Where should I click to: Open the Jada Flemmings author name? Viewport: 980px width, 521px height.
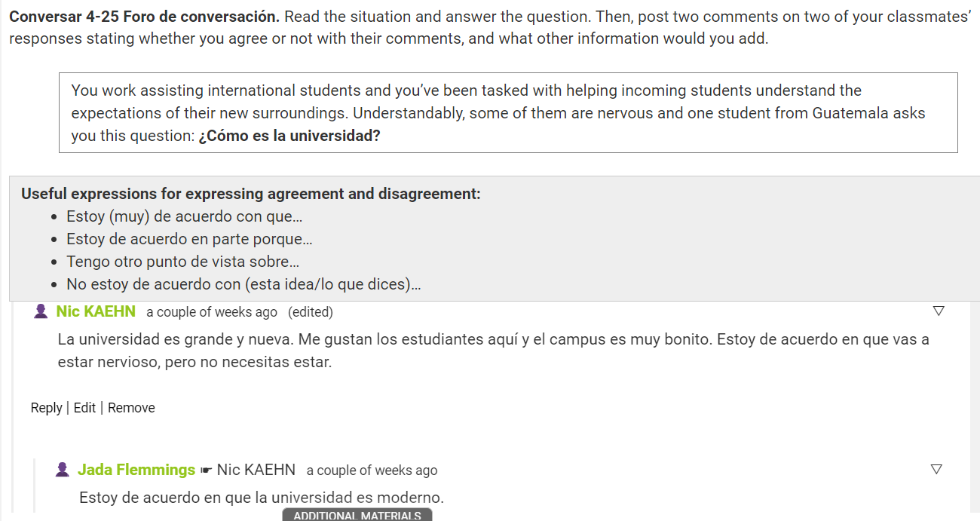[x=136, y=470]
